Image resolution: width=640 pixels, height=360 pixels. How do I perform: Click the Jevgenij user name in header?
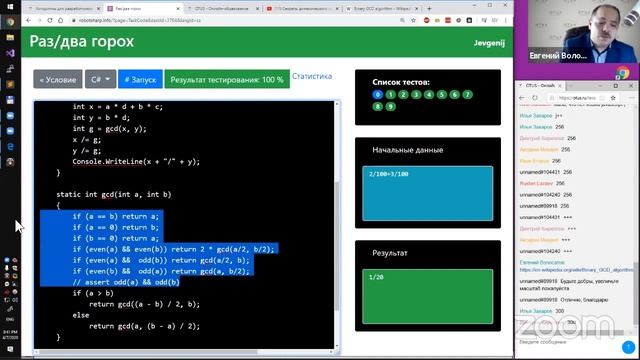489,43
